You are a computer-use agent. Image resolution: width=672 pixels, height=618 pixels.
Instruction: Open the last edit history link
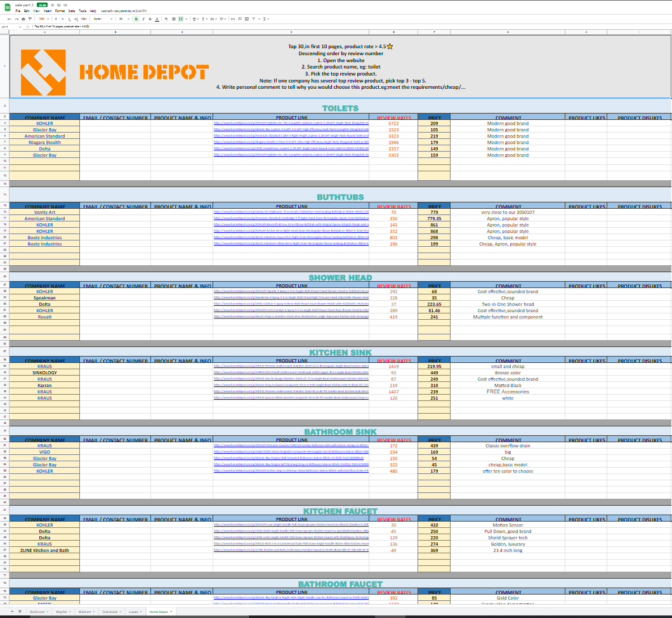124,11
